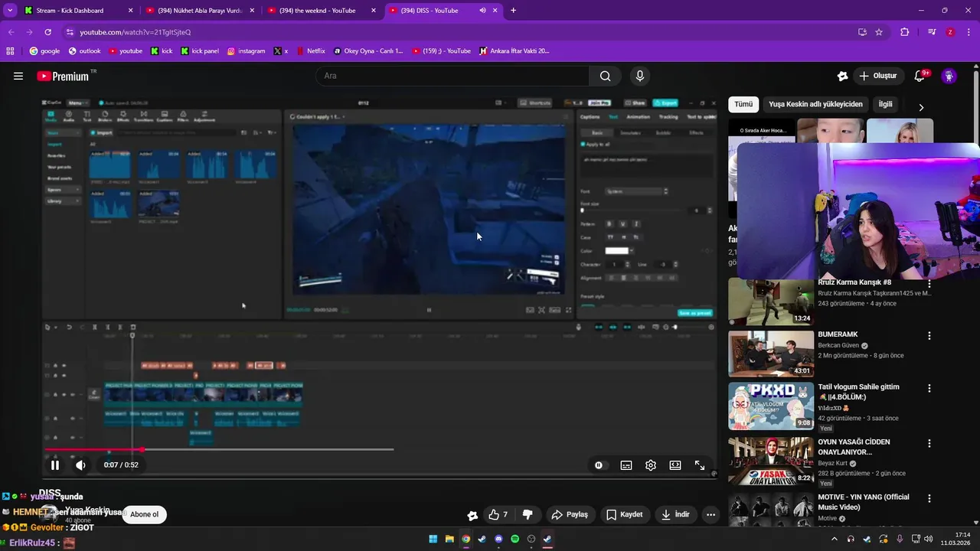Close the Stream - Kick Dashboard tab
The image size is (980, 551).
[x=130, y=11]
